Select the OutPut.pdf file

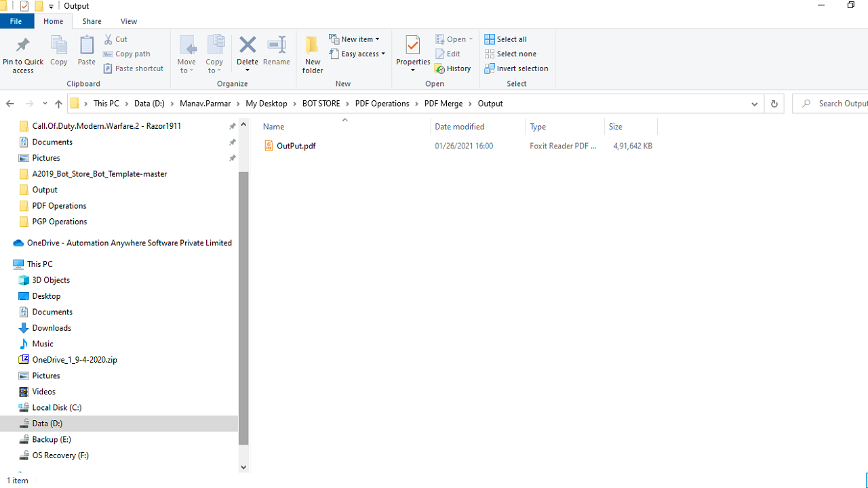296,146
